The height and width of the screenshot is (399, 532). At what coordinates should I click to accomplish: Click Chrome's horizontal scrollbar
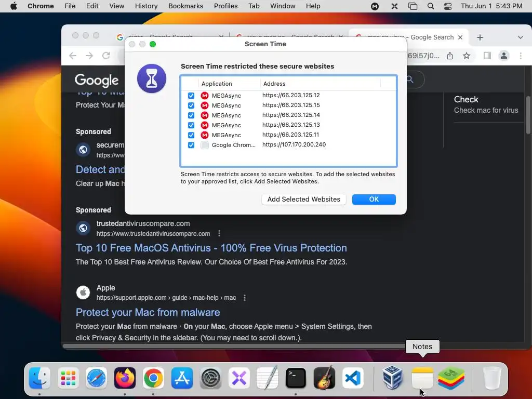[234, 347]
